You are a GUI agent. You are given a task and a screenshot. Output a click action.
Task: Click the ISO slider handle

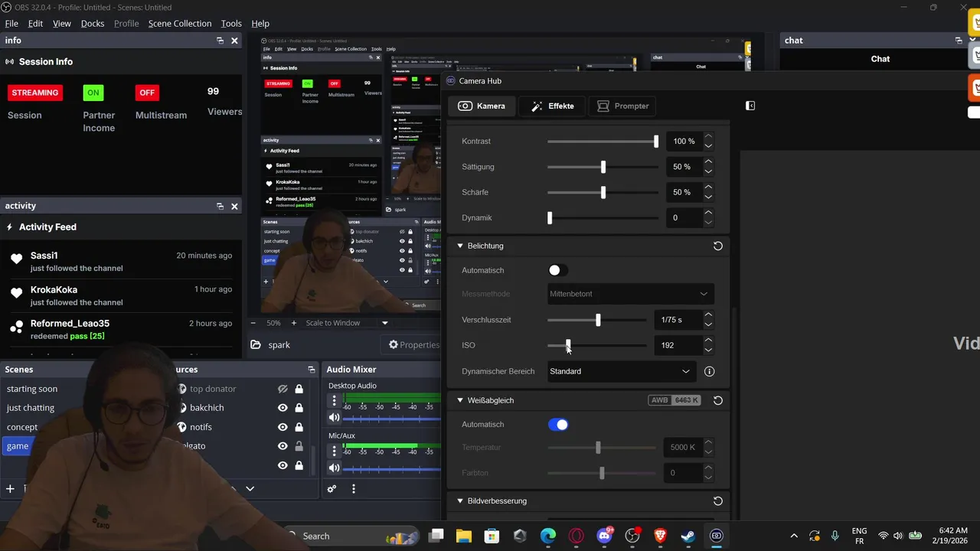click(568, 345)
